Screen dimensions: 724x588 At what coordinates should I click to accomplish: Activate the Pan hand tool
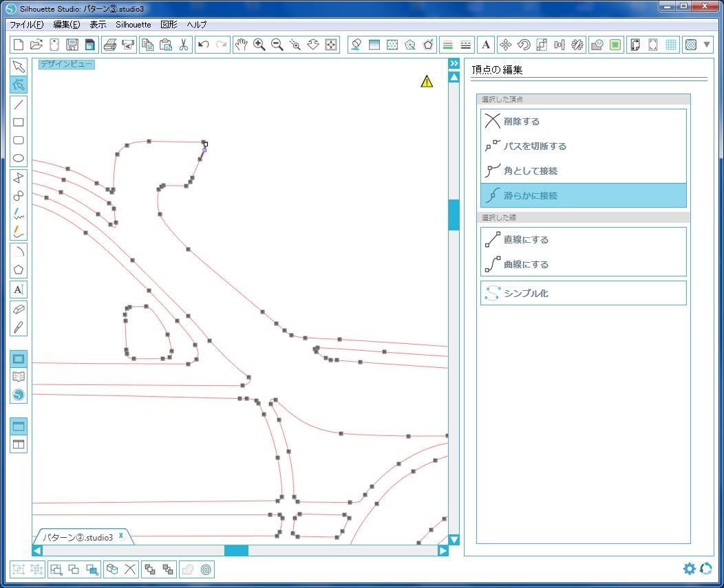[x=242, y=45]
